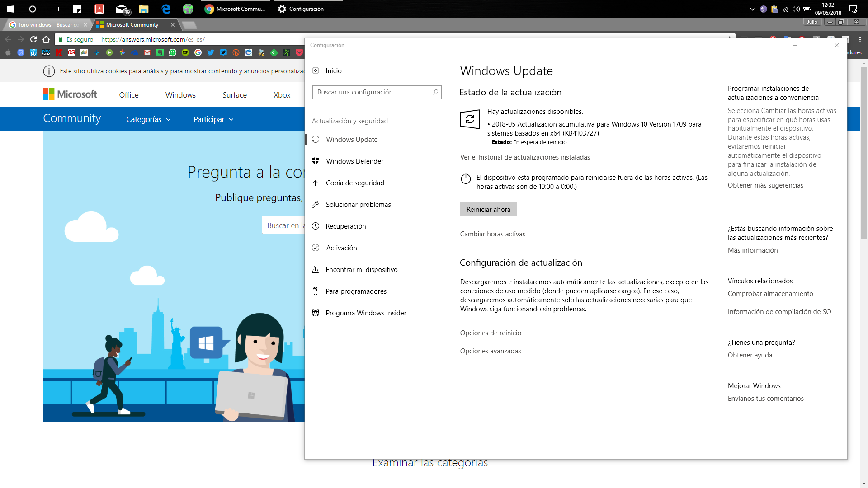This screenshot has height=488, width=868.
Task: Click the Reiniciar ahora button
Action: click(488, 209)
